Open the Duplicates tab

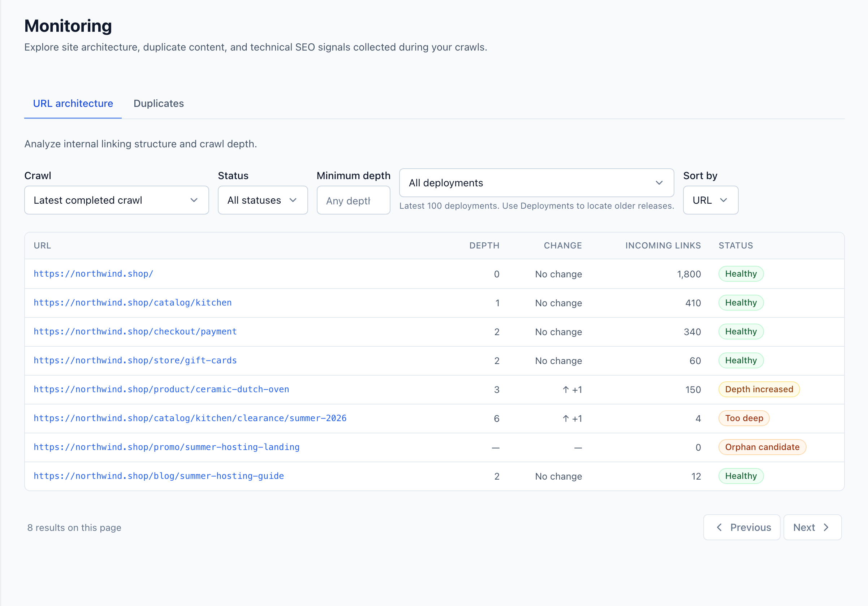pos(159,104)
